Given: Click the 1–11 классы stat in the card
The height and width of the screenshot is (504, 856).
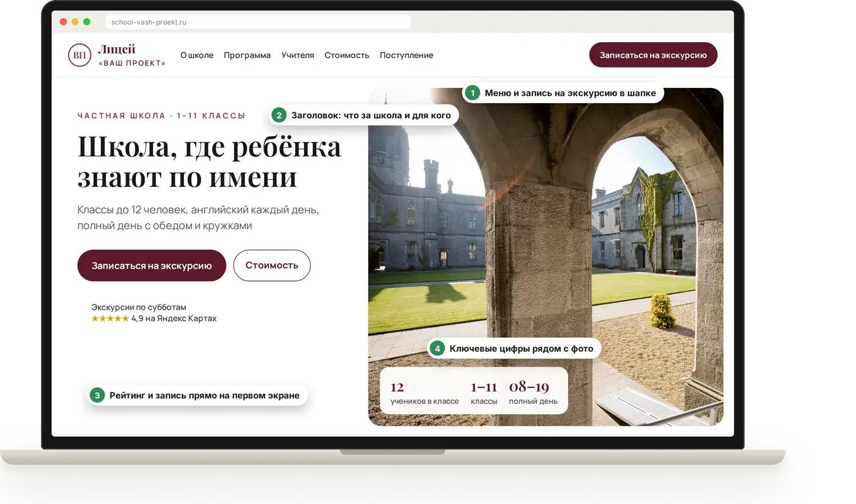Looking at the screenshot, I should pos(484,393).
